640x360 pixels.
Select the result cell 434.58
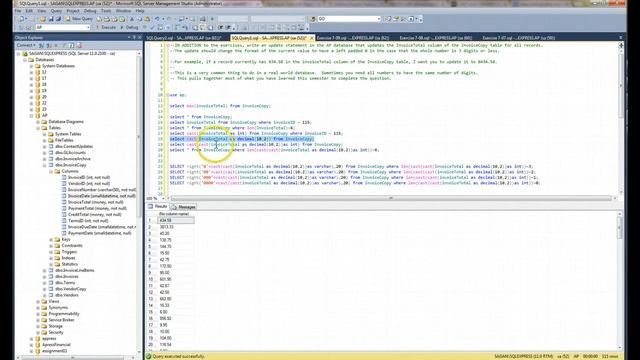[176, 220]
